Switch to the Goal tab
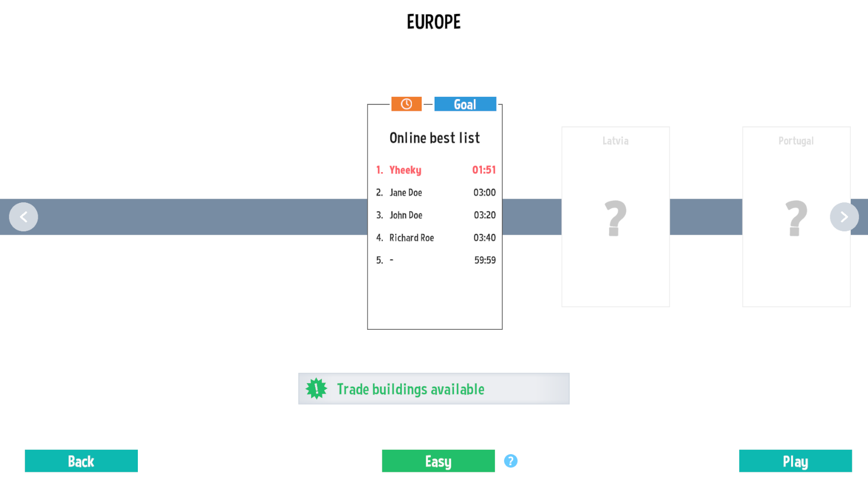This screenshot has height=488, width=868. 465,104
